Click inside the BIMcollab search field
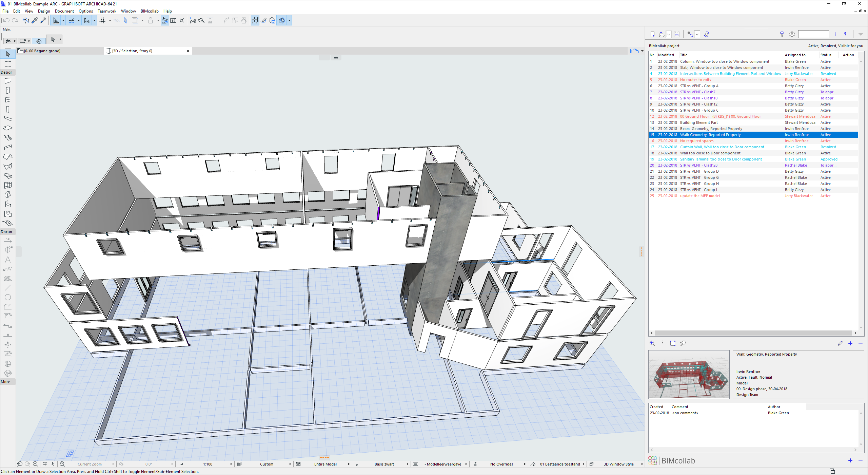Viewport: 868px width, 475px height. click(813, 34)
